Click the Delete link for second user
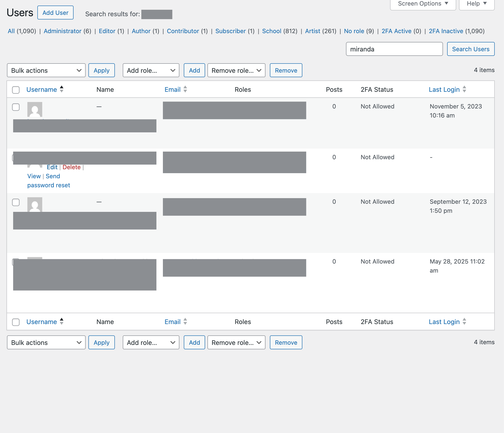The image size is (504, 433). [x=71, y=167]
